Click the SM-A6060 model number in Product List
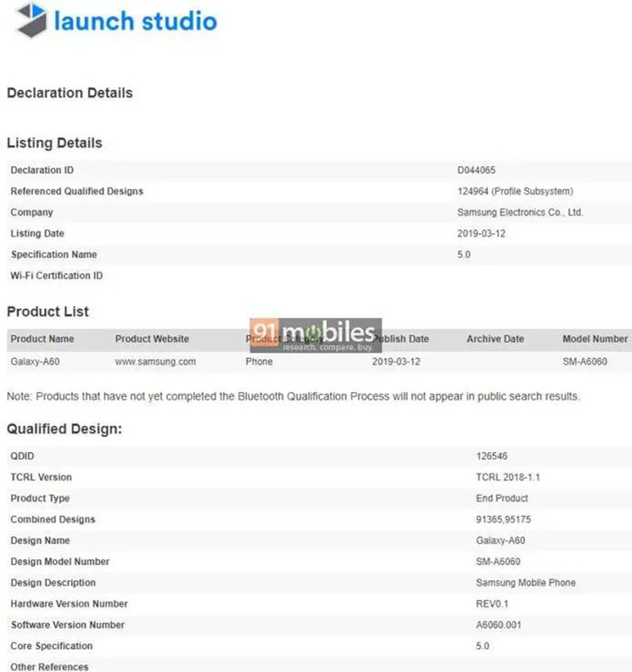The width and height of the screenshot is (632, 672). [x=585, y=361]
